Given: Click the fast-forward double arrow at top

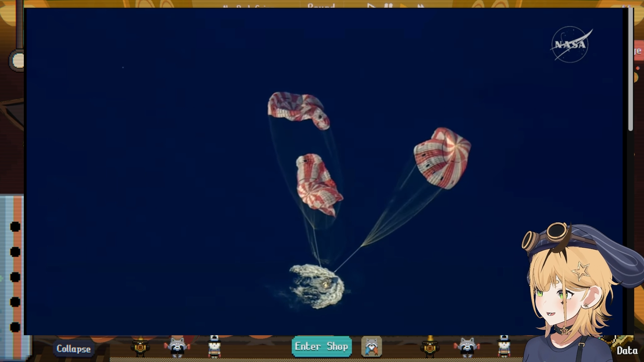Looking at the screenshot, I should click(x=421, y=6).
